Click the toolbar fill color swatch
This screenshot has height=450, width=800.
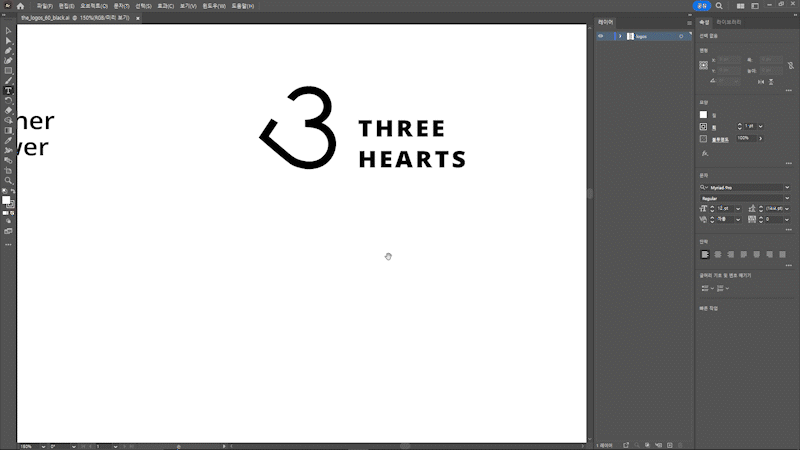(6, 200)
